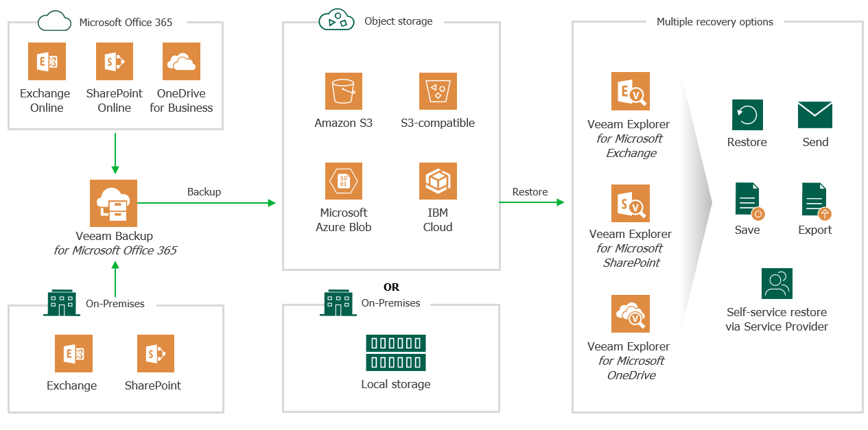Click the Backup arrow label

(204, 192)
